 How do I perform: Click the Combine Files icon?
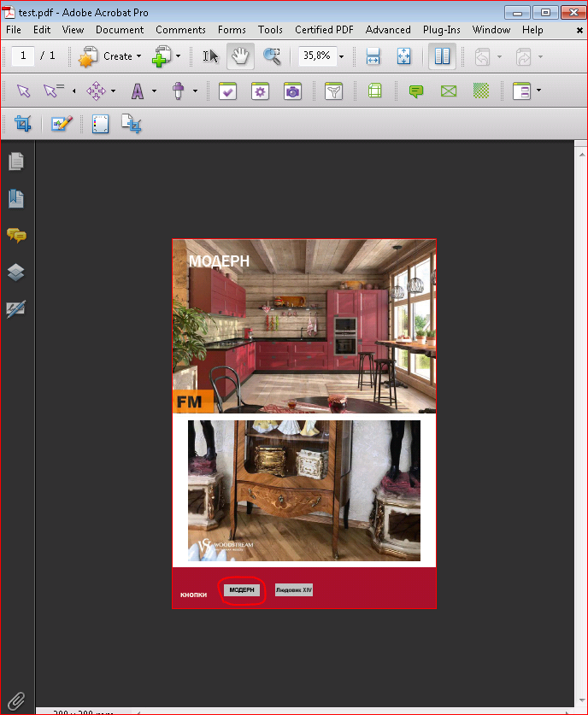point(162,56)
